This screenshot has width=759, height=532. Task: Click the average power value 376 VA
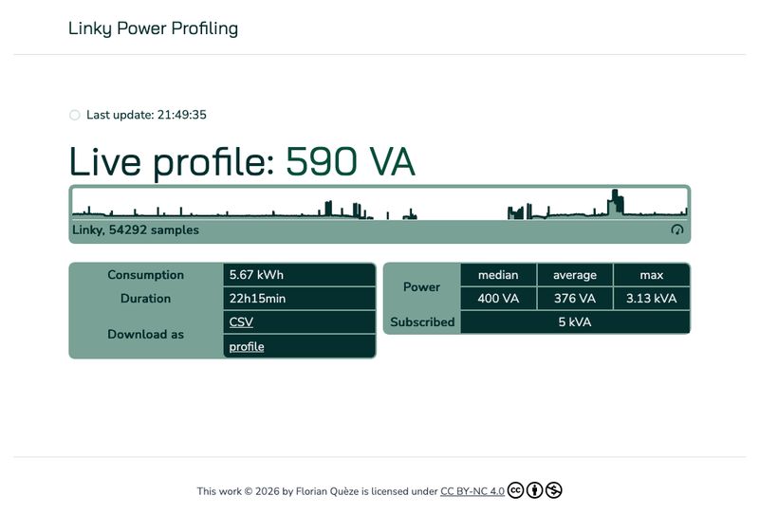(575, 299)
